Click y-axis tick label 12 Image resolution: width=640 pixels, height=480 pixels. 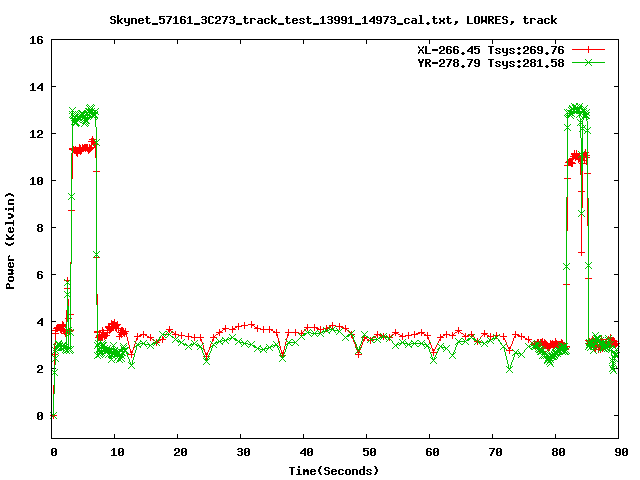point(36,134)
